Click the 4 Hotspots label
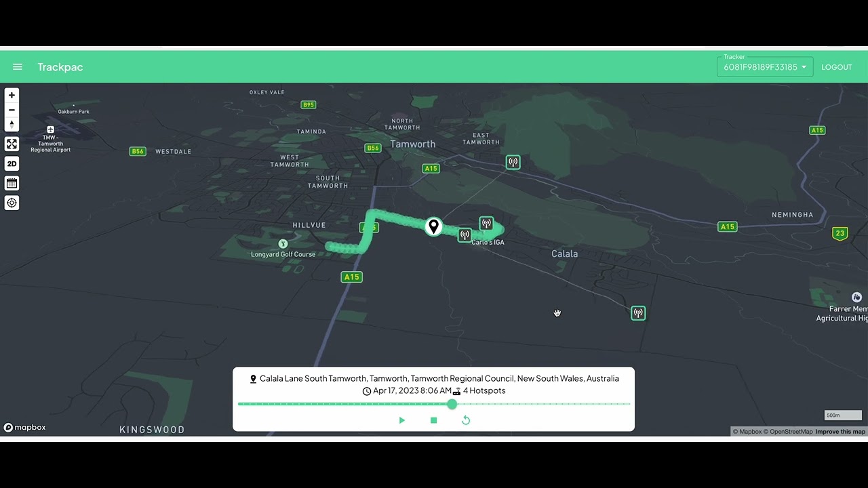The image size is (868, 488). click(x=484, y=391)
